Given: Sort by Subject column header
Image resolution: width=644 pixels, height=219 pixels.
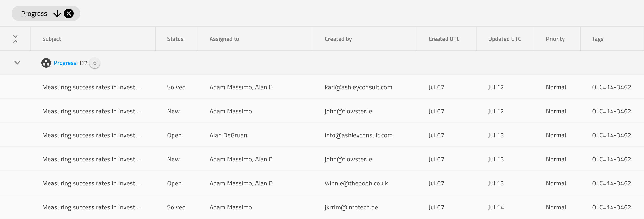Looking at the screenshot, I should 51,39.
